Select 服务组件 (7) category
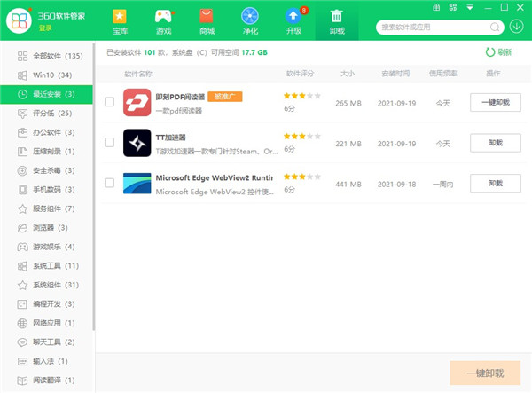Screen dimensions: 532x393 (x=46, y=208)
